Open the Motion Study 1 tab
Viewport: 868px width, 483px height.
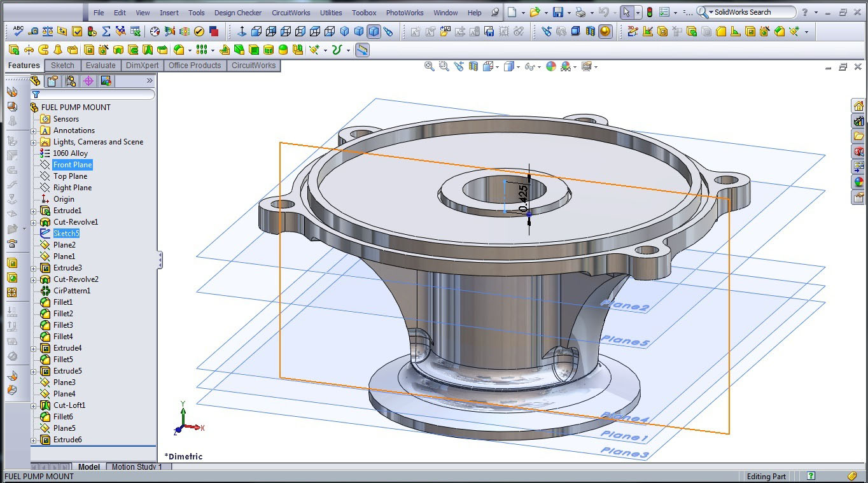[137, 466]
